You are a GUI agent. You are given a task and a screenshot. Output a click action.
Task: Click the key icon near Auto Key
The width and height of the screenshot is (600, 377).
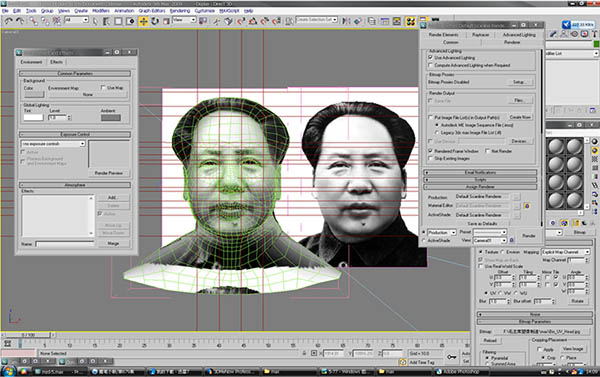tap(452, 357)
